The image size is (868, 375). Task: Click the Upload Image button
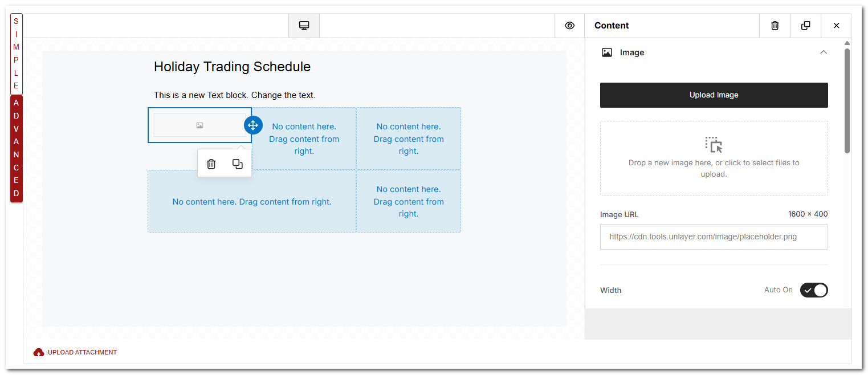click(x=714, y=95)
